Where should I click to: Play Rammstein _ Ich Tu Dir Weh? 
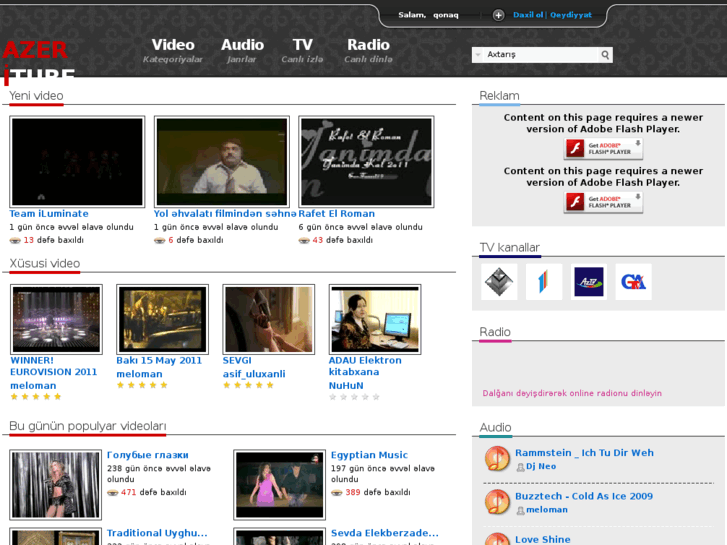pos(584,453)
